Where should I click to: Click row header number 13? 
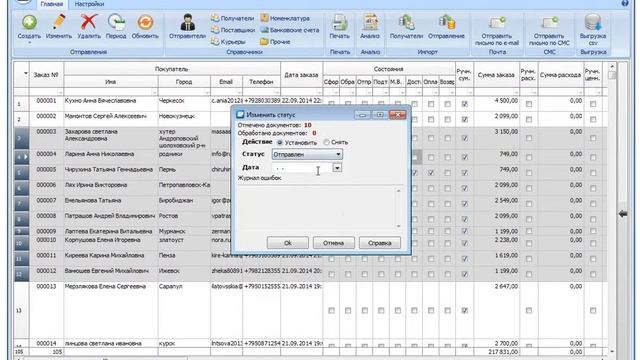pyautogui.click(x=21, y=311)
